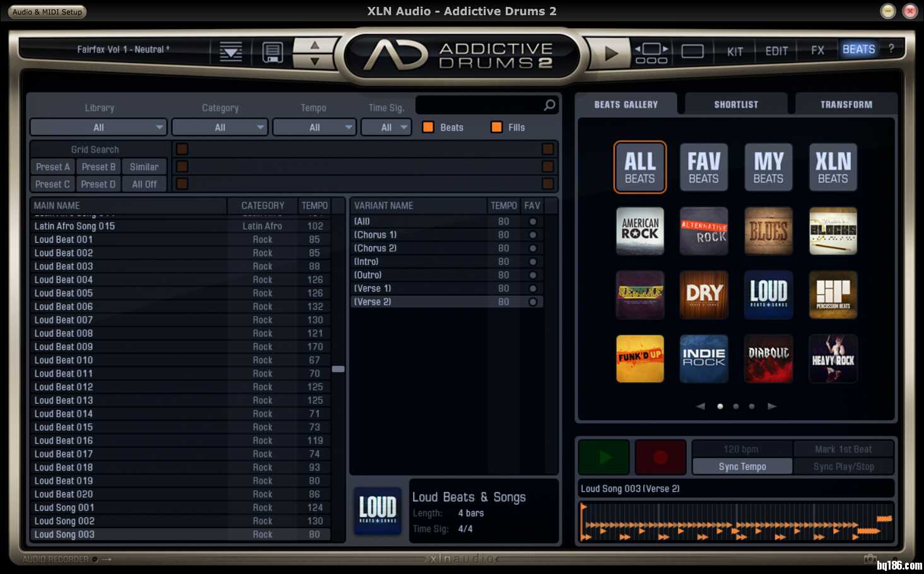Click the Similar grid search button
The height and width of the screenshot is (574, 924).
144,167
